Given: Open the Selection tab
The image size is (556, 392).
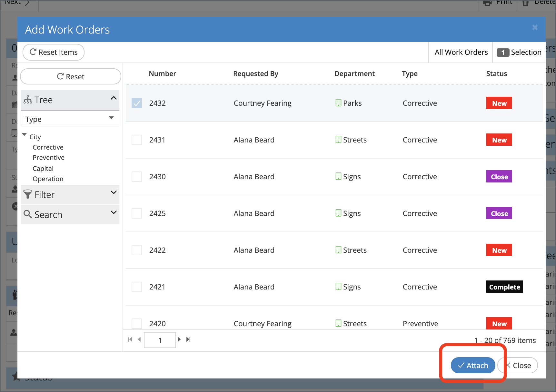Looking at the screenshot, I should (519, 52).
